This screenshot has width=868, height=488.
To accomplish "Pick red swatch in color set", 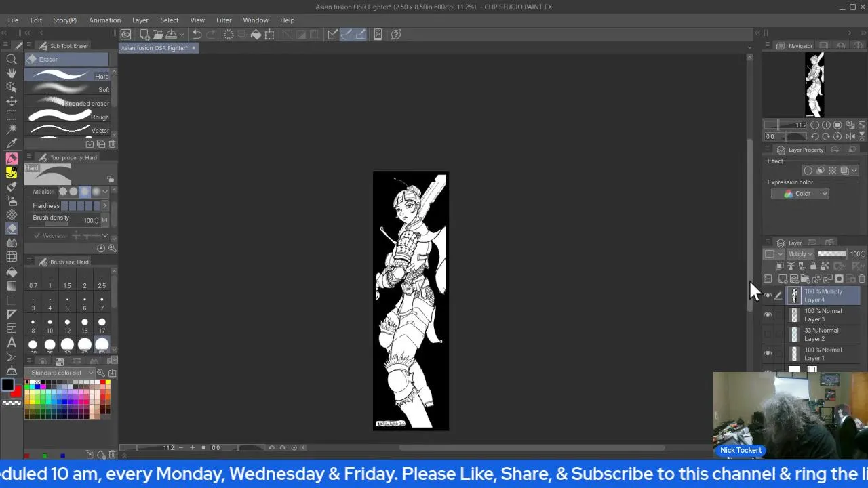I will (x=103, y=383).
